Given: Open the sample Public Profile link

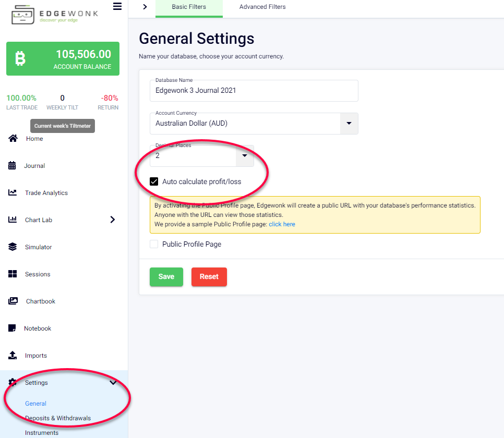Looking at the screenshot, I should click(x=282, y=224).
